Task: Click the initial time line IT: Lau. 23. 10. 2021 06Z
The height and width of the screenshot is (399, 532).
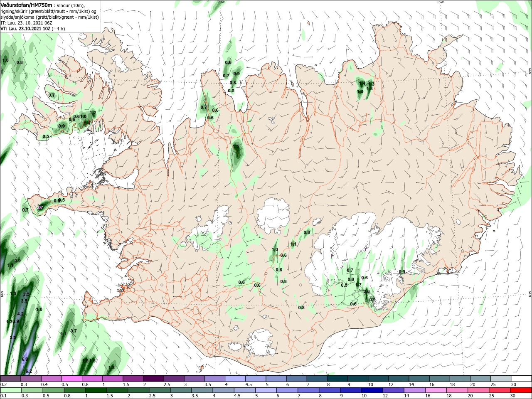Action: click(26, 23)
